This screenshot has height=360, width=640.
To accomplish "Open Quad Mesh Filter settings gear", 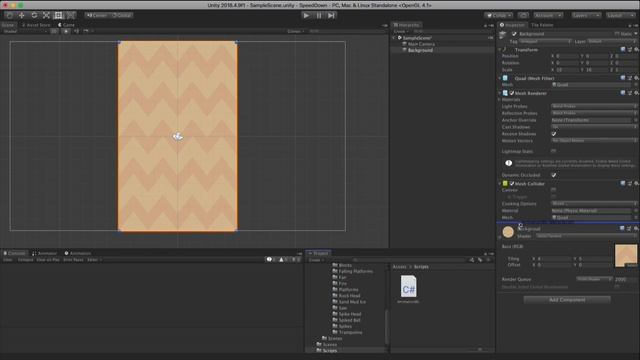I will (636, 78).
